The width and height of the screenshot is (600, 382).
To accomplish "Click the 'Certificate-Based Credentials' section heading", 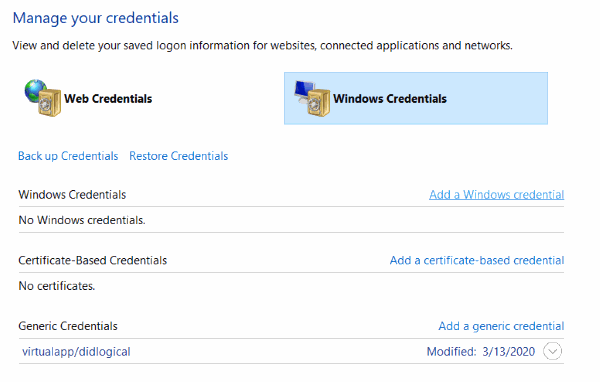I will point(93,261).
